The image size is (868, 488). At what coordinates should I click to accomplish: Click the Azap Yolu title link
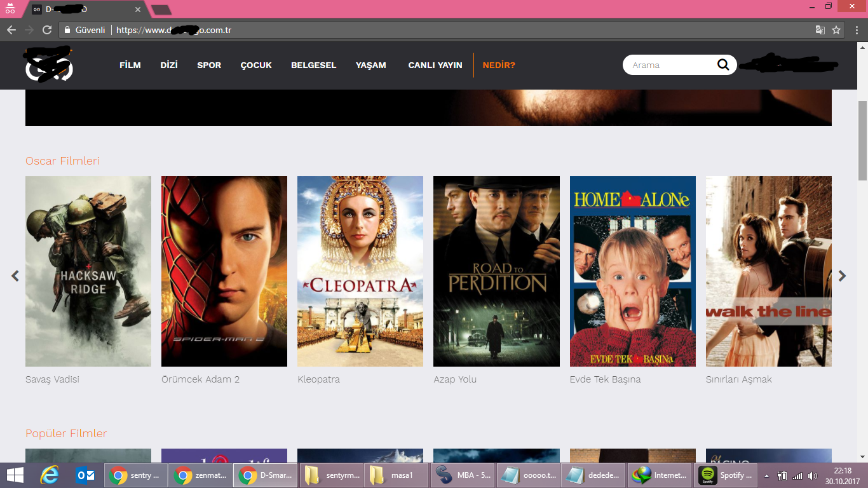click(x=455, y=379)
